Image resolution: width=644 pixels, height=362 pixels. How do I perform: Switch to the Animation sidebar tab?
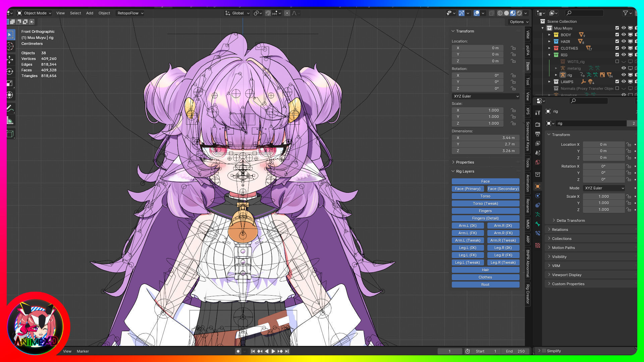tap(528, 183)
